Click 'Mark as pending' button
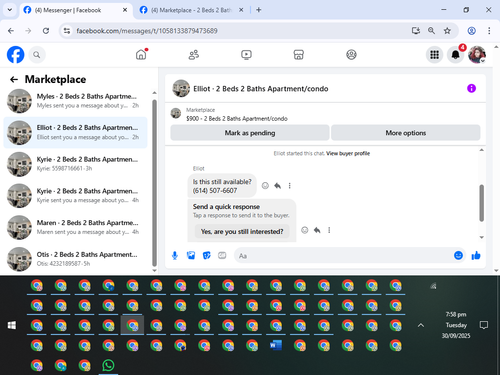The height and width of the screenshot is (375, 500). coord(250,133)
